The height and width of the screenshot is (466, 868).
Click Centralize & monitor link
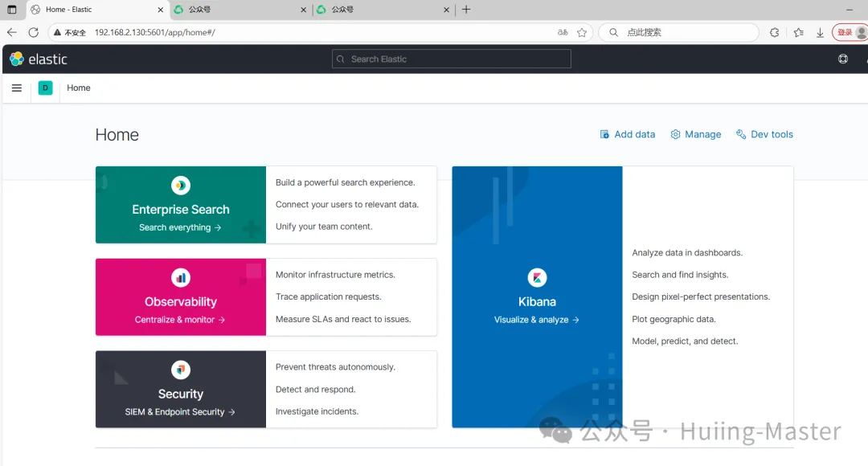180,320
